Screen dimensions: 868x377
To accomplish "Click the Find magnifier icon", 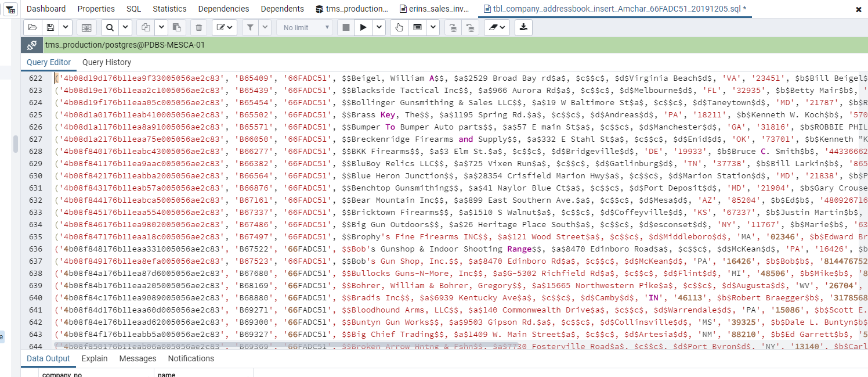I will [x=109, y=27].
